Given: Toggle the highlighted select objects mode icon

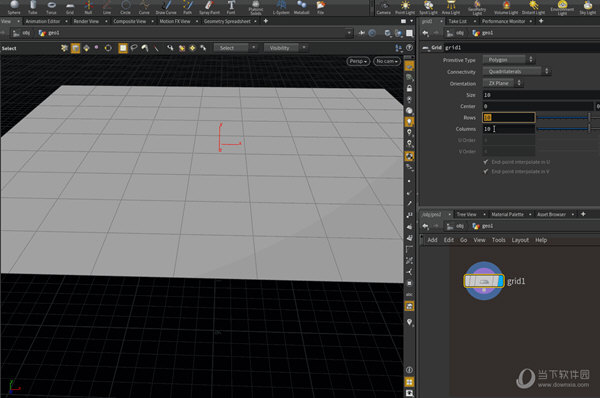Looking at the screenshot, I should 75,48.
